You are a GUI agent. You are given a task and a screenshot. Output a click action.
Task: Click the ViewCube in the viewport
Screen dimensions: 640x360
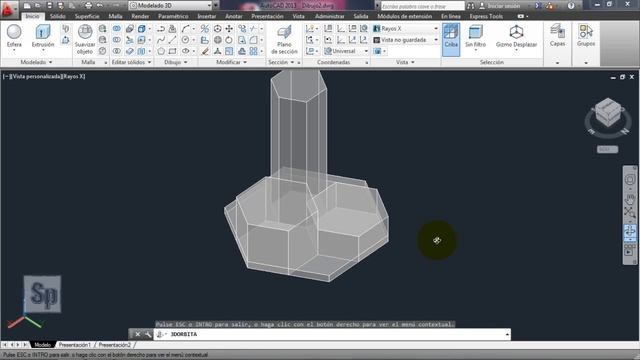[x=608, y=112]
